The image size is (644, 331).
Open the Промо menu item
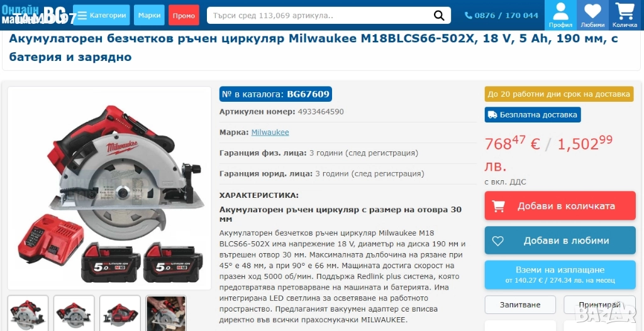pos(184,15)
